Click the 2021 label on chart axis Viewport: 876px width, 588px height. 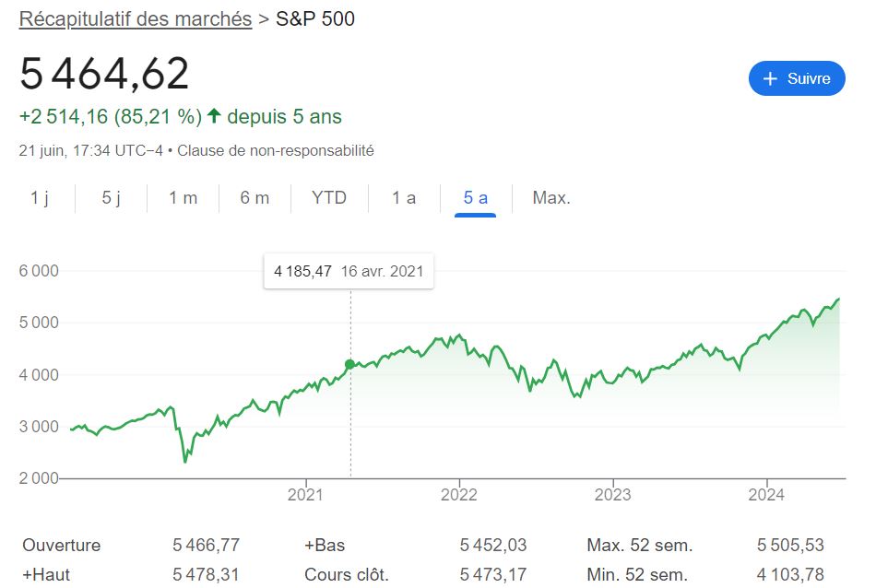pyautogui.click(x=305, y=495)
